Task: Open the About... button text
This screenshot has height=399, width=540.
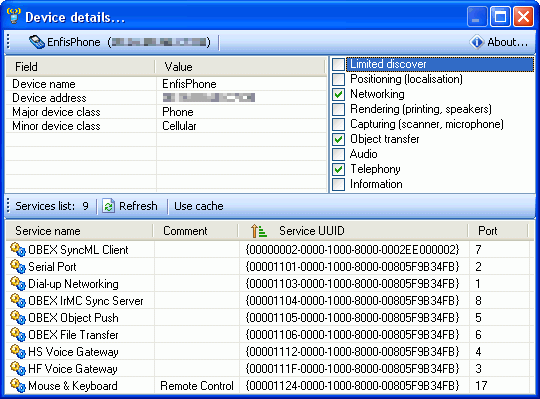Action: point(508,42)
